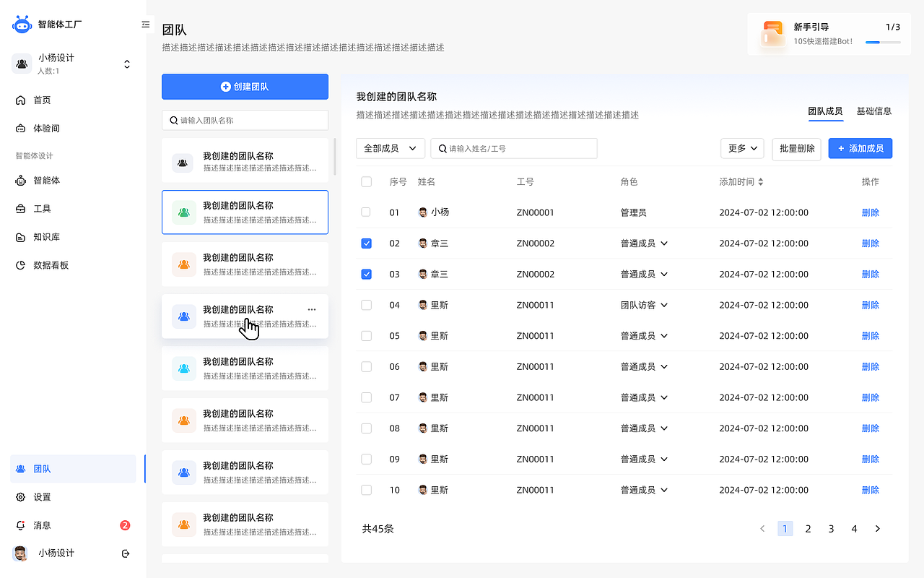Click the more options dots on the hovered team card

tap(312, 309)
